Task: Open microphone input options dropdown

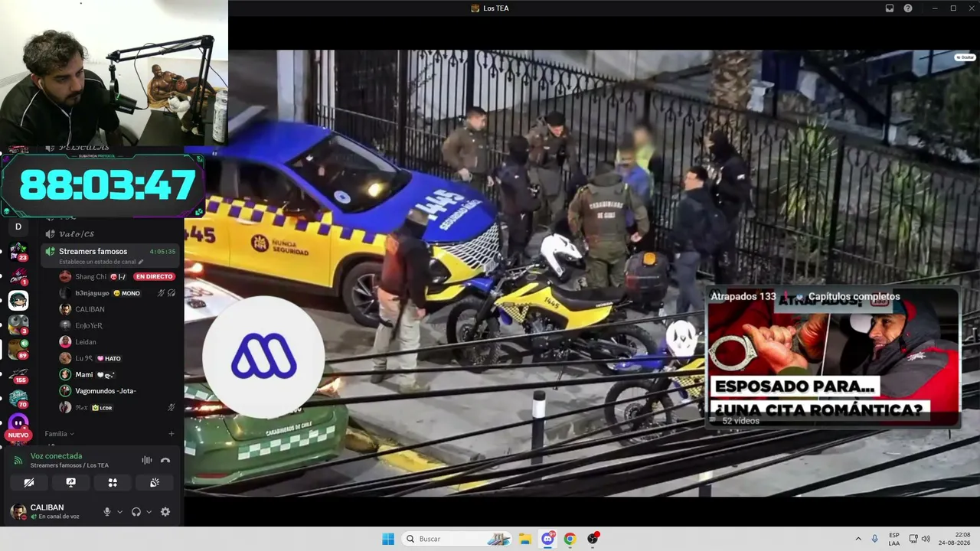Action: 119,512
